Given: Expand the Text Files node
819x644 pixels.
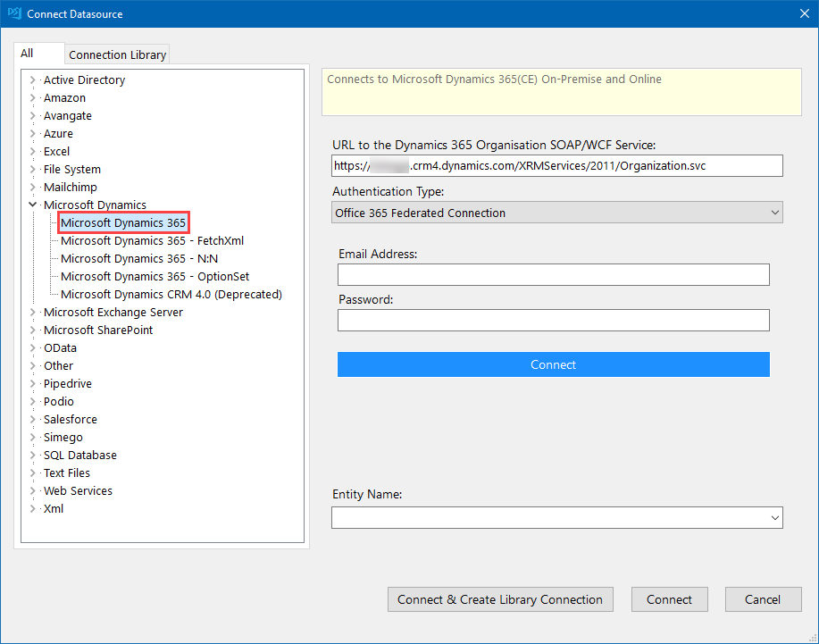Looking at the screenshot, I should point(32,473).
